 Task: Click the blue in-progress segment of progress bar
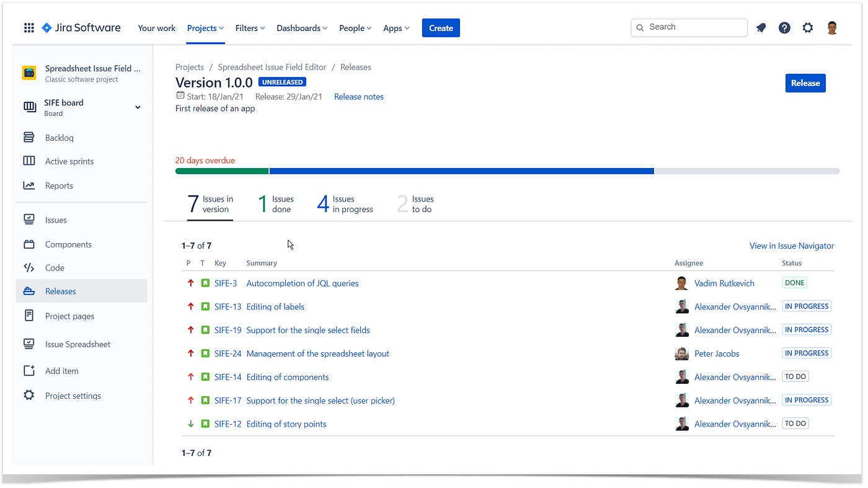coord(462,171)
